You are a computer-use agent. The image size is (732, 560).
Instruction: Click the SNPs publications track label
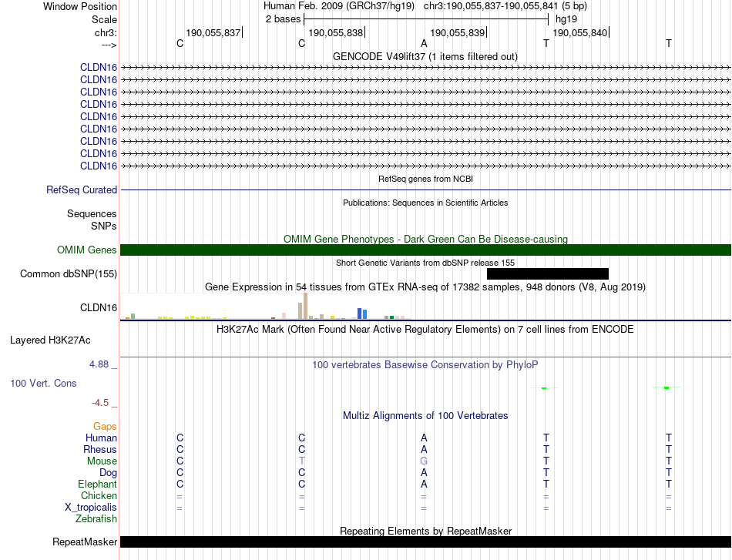tap(104, 226)
